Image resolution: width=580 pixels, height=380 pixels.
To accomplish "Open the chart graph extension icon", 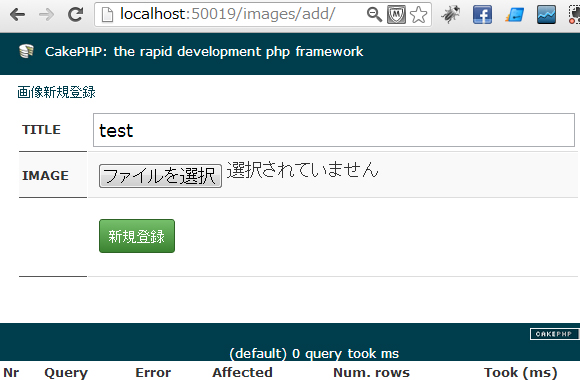I will [x=546, y=15].
